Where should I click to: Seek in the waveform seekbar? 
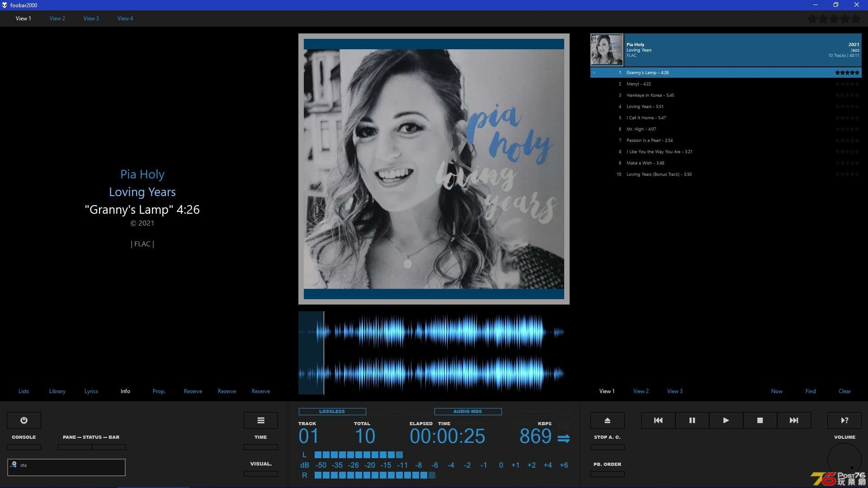(x=434, y=353)
